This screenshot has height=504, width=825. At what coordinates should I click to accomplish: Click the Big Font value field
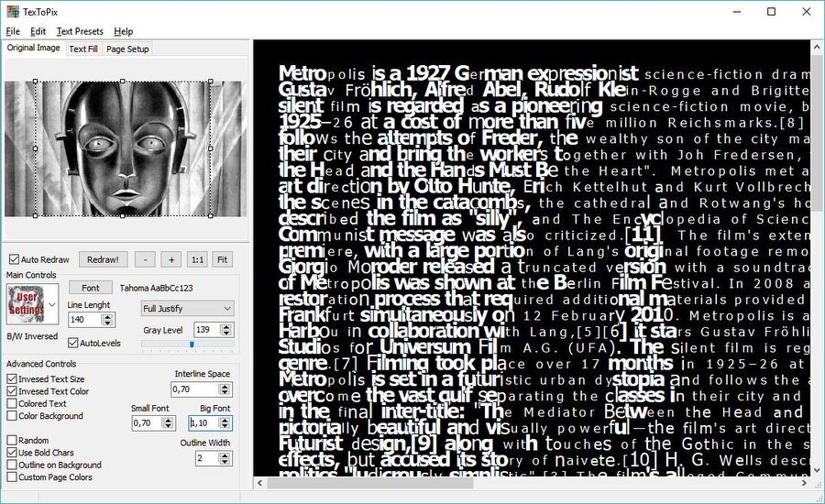tap(203, 423)
